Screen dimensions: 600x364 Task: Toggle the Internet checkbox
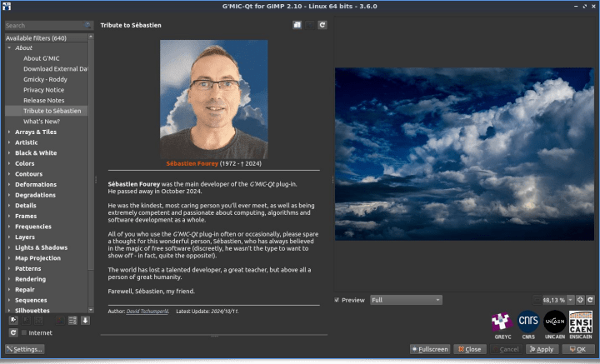tap(24, 332)
